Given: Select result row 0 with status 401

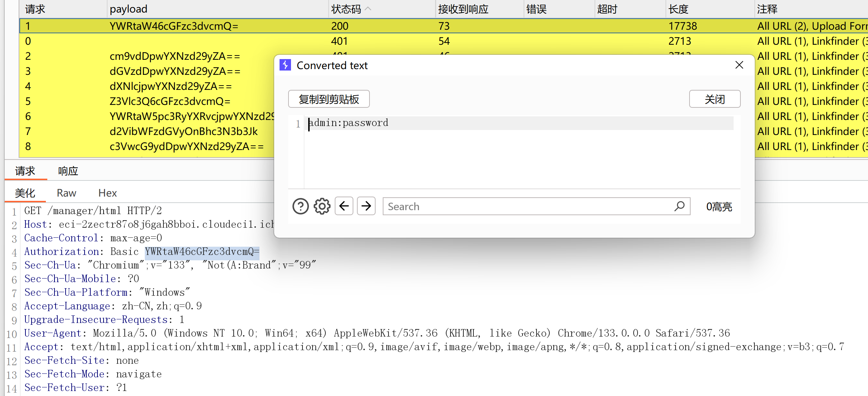Looking at the screenshot, I should [143, 41].
